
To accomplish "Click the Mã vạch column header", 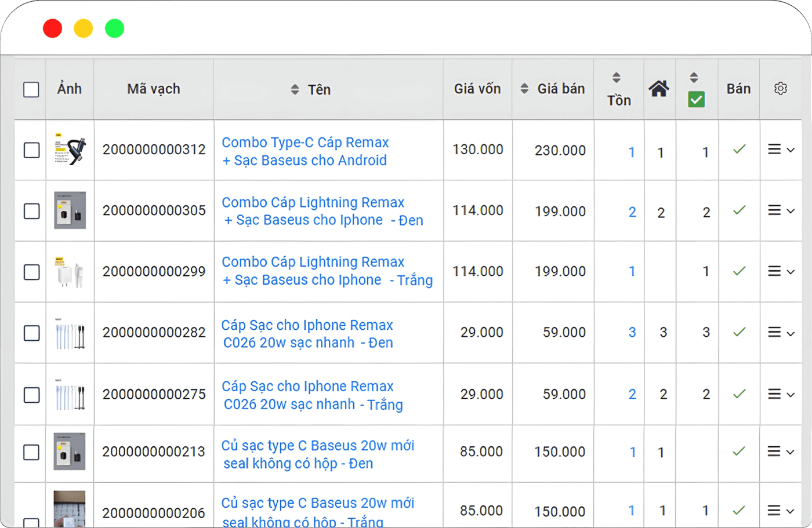I will click(x=154, y=89).
